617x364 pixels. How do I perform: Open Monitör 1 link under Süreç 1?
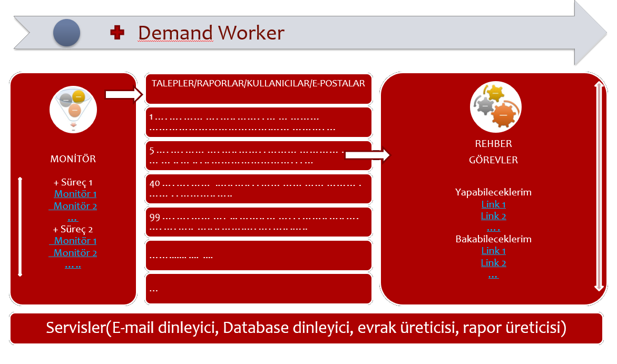(75, 194)
